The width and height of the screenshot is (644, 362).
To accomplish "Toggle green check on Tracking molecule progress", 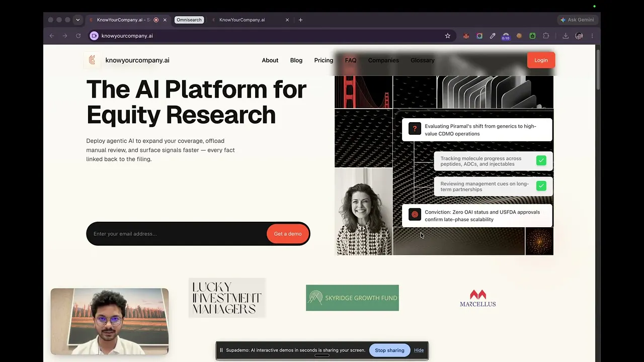I will point(541,160).
